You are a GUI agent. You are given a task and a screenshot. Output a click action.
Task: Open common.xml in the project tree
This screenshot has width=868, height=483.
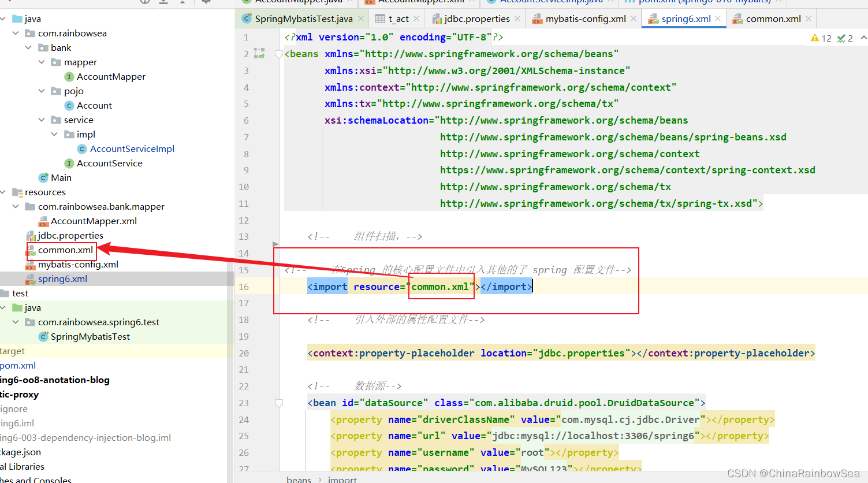click(x=65, y=250)
